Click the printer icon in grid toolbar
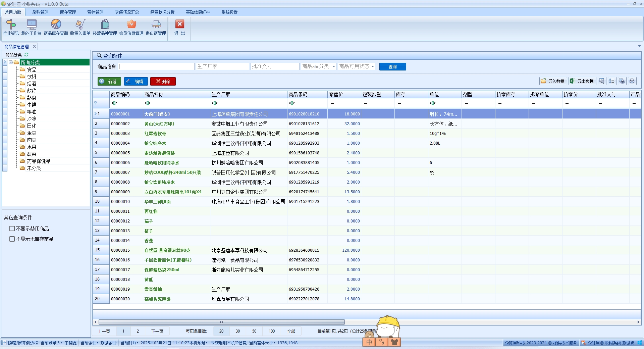Viewport: 644px width, 349px height. 632,81
